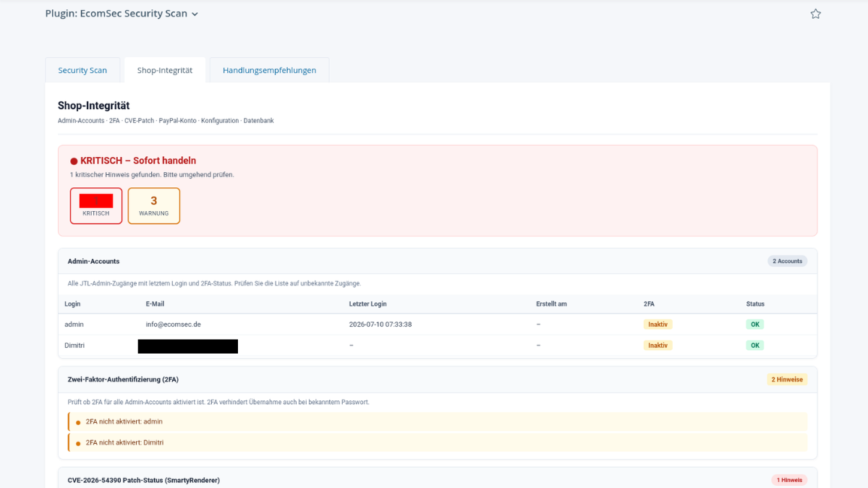
Task: Click the KRITISCH – Sofort handeln heading
Action: click(x=138, y=160)
